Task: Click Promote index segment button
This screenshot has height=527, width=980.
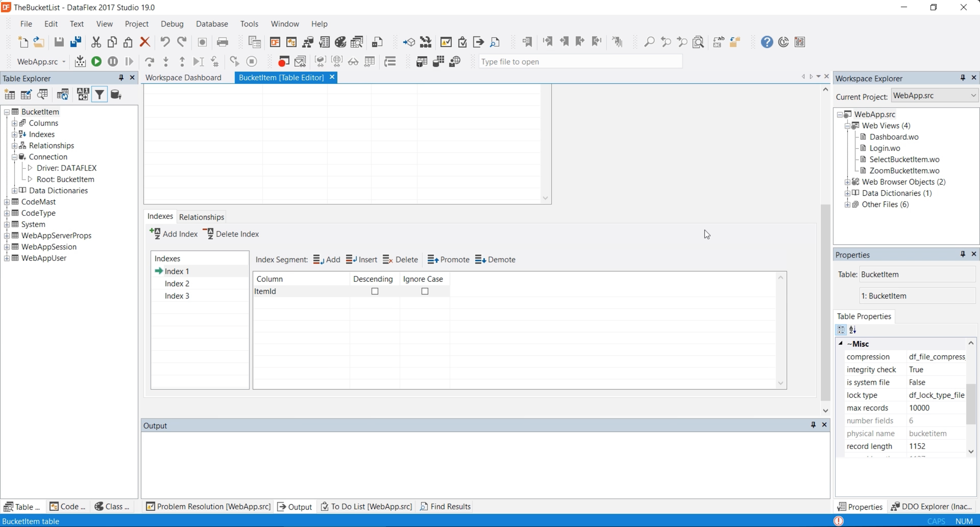Action: pyautogui.click(x=448, y=260)
